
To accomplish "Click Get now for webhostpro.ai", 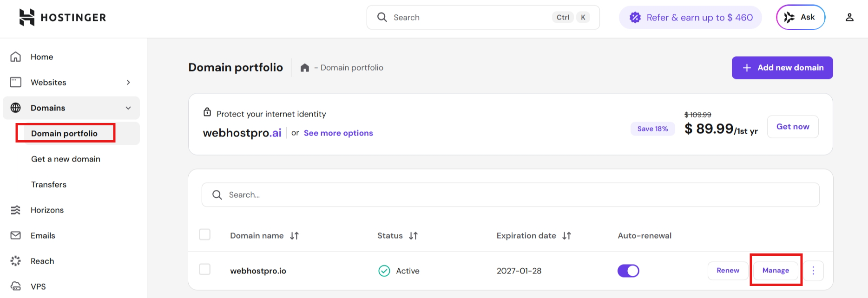I will coord(793,127).
